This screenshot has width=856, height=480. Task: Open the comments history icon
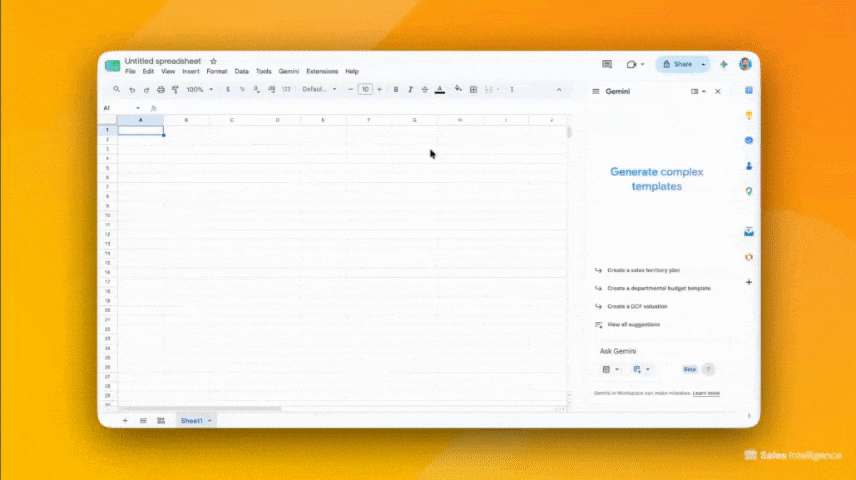pyautogui.click(x=607, y=64)
